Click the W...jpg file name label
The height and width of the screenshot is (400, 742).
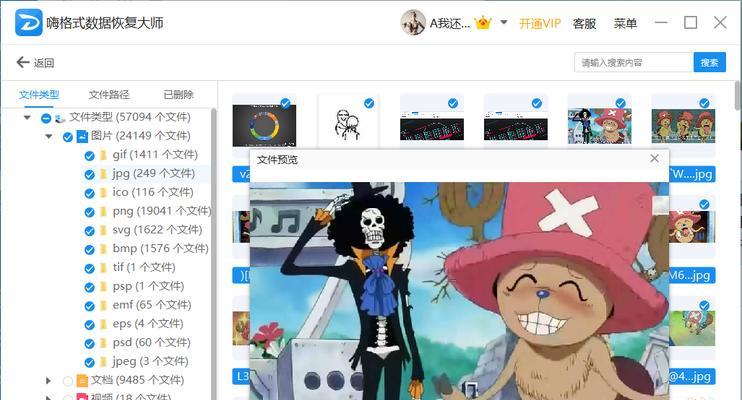click(692, 174)
